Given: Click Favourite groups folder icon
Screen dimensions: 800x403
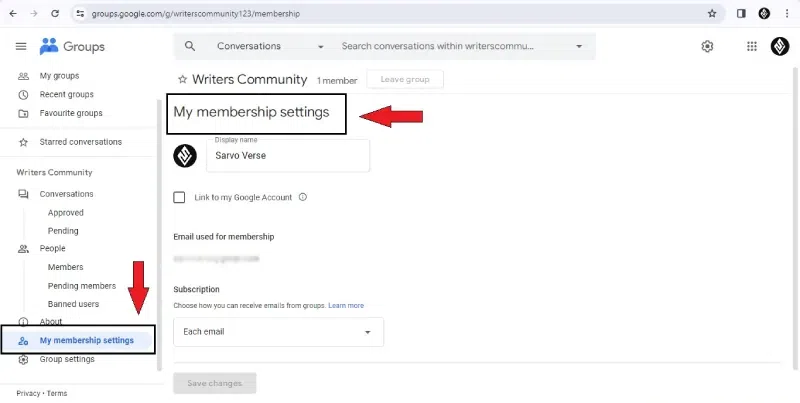Looking at the screenshot, I should pyautogui.click(x=23, y=113).
